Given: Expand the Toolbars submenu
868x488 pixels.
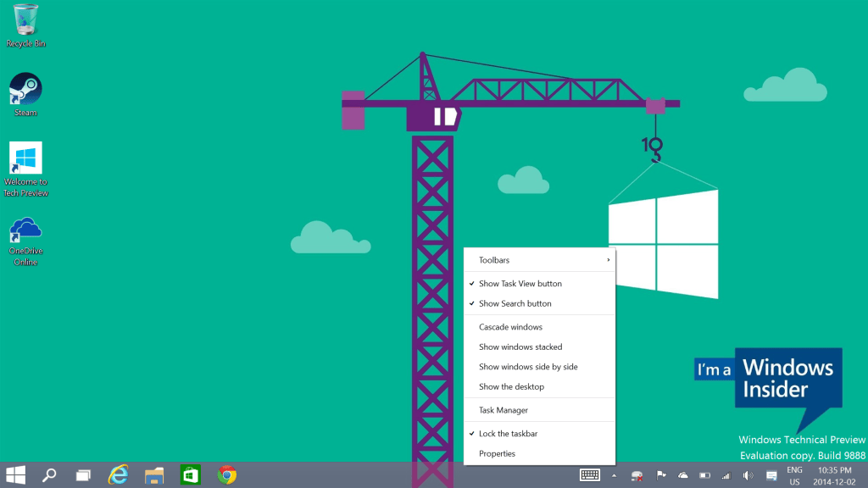Looking at the screenshot, I should click(x=540, y=260).
